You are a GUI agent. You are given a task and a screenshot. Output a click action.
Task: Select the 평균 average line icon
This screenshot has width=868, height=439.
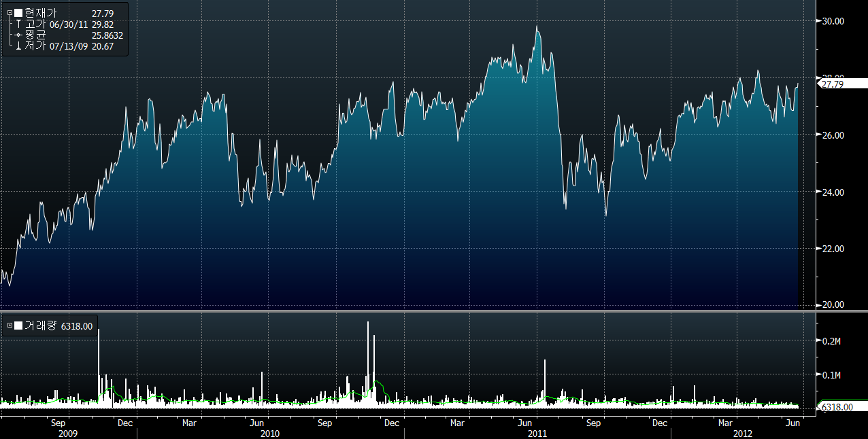[18, 35]
